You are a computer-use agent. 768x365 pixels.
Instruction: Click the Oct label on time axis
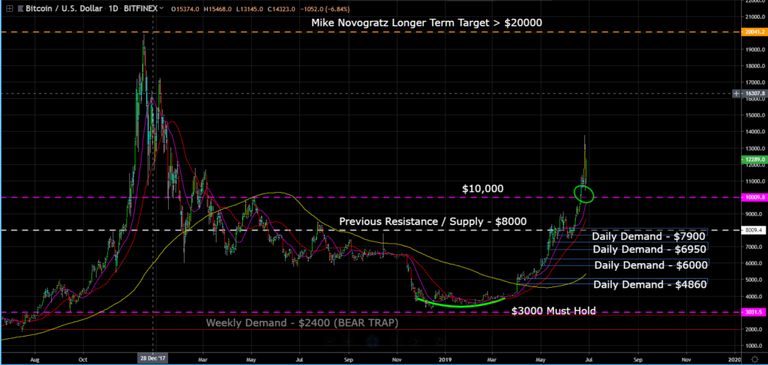point(83,359)
